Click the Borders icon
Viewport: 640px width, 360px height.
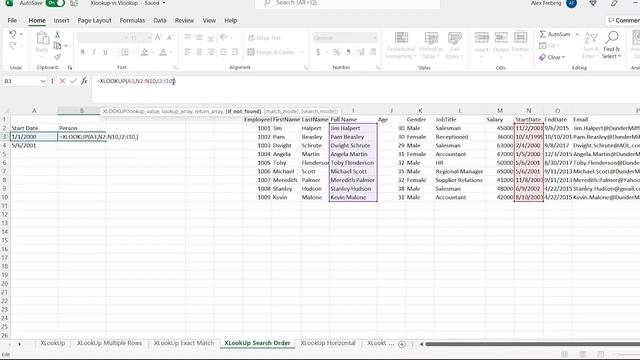pos(125,52)
